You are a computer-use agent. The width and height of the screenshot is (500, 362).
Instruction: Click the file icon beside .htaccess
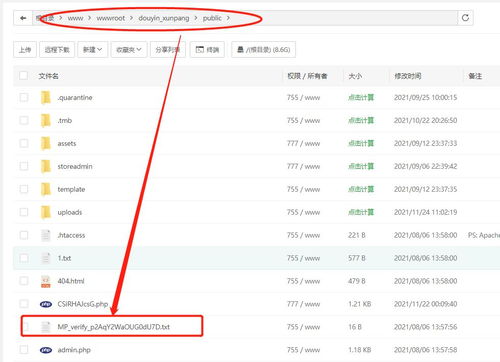46,235
